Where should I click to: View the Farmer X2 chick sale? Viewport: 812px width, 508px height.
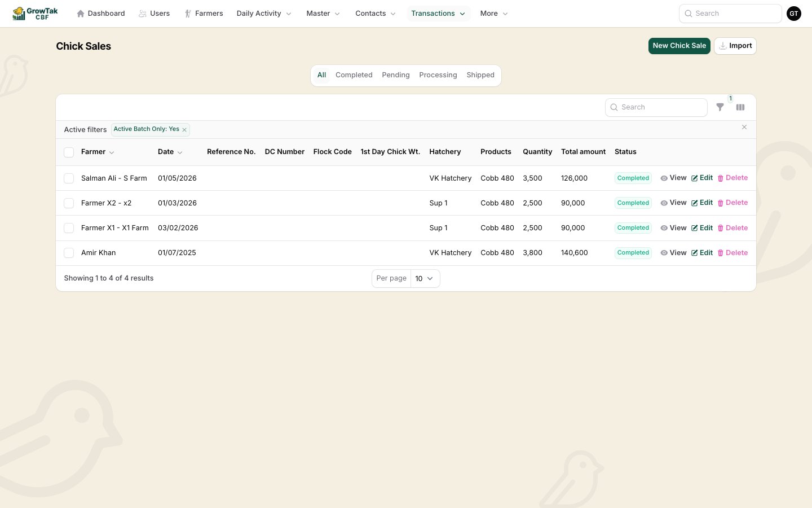pyautogui.click(x=673, y=203)
